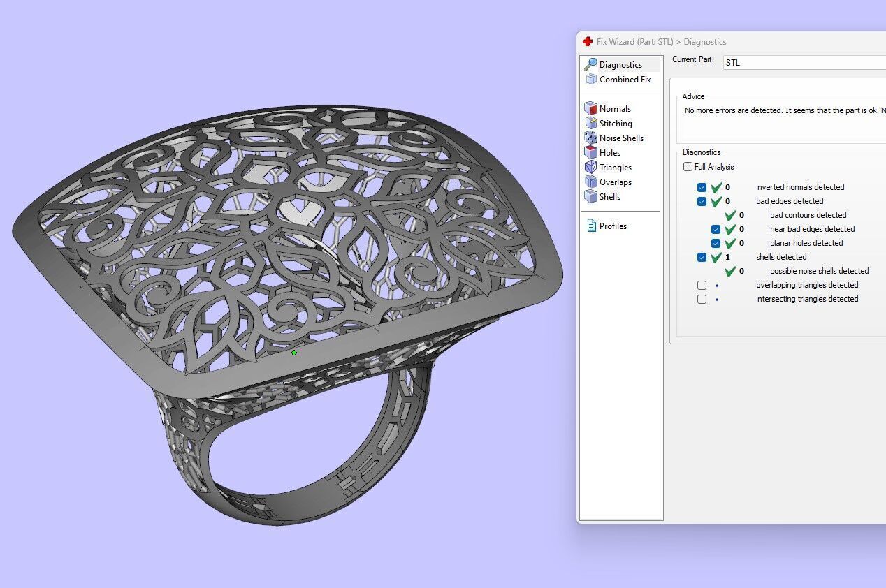Select the Triangles page
Screen dimensions: 886x588
pyautogui.click(x=616, y=168)
